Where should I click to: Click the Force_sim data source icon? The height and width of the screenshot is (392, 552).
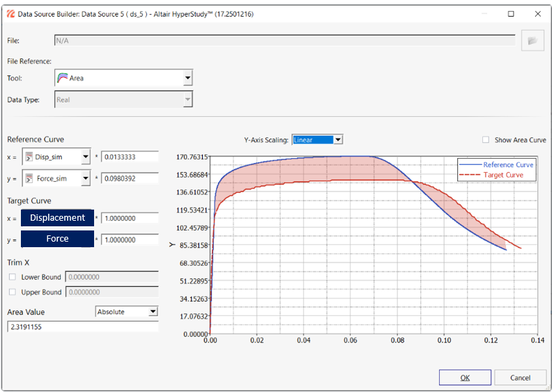pyautogui.click(x=29, y=178)
